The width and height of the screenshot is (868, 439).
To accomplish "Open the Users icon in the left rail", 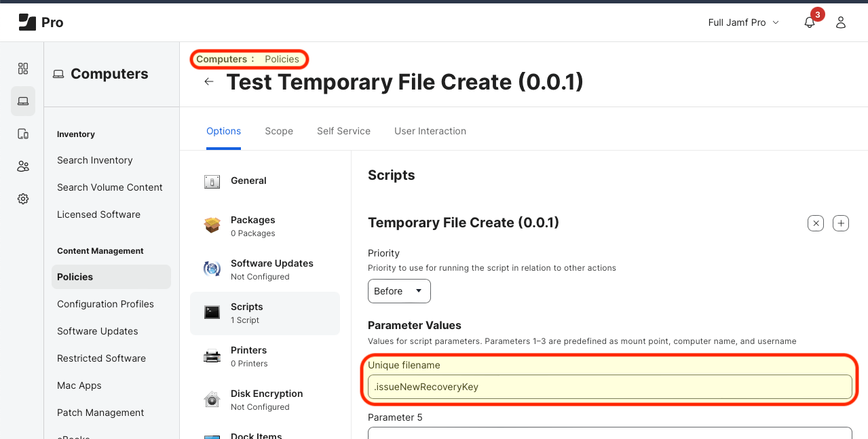I will tap(23, 166).
